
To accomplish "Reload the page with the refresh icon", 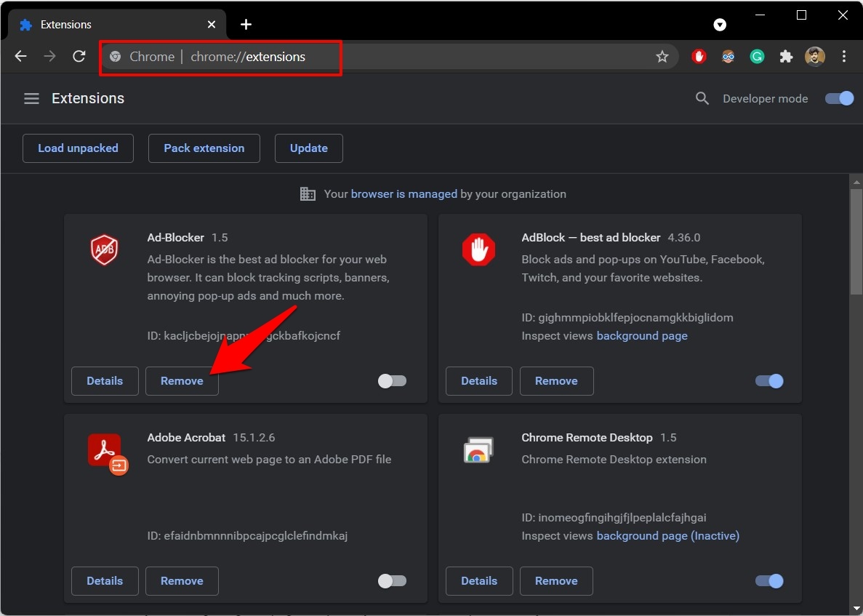I will click(79, 57).
